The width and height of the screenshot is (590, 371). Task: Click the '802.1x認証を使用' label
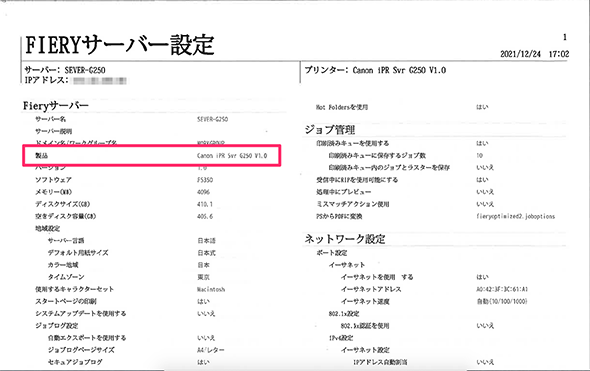coord(365,325)
